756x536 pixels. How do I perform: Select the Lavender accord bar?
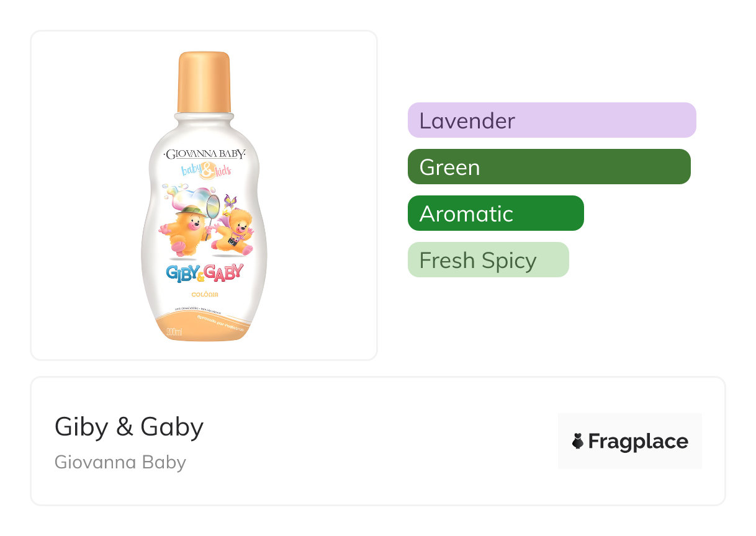(x=552, y=120)
